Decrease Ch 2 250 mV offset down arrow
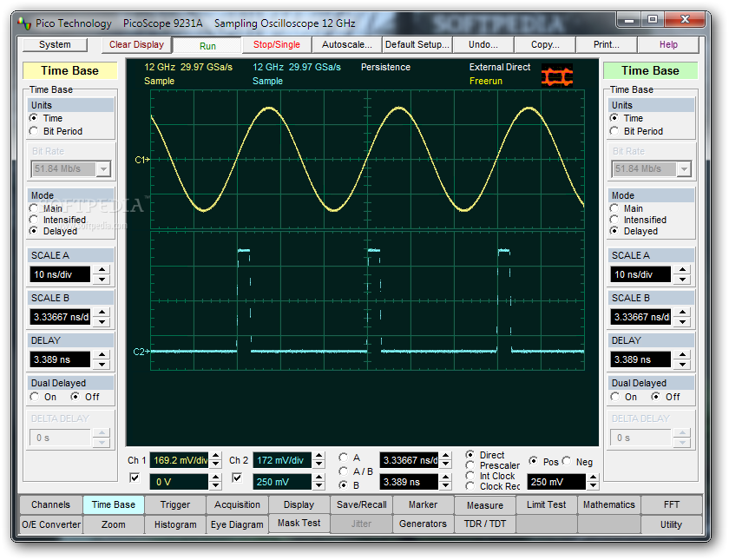Viewport: 729px width, 560px height. (319, 486)
